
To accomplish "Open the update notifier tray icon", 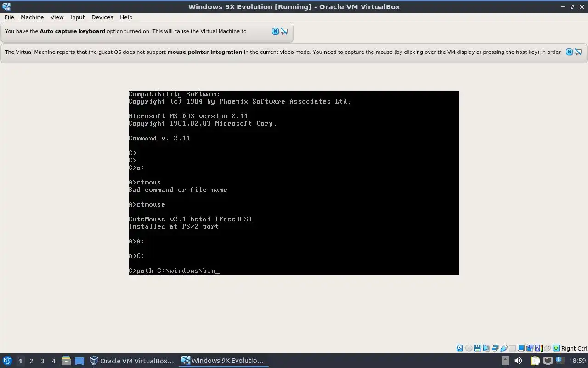I will coord(560,361).
